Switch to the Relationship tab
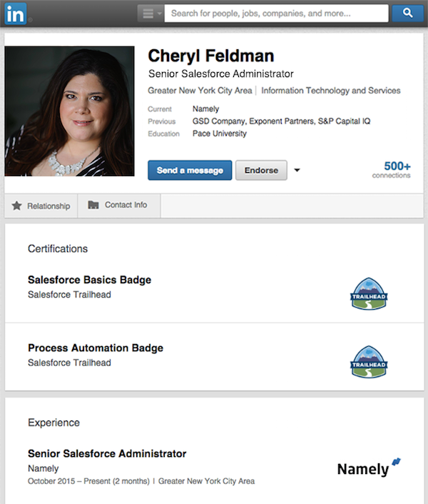 [41, 206]
